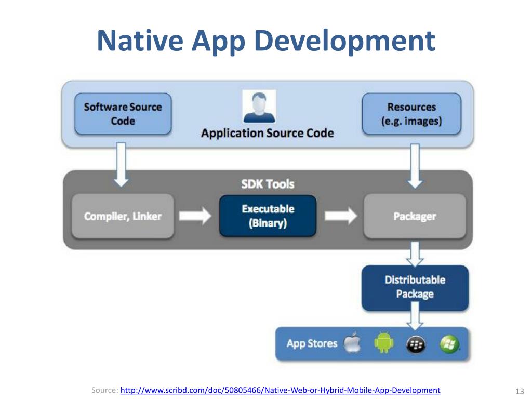Select the Resources (e.g. images) box
Screen dimensions: 532x399
coord(411,114)
